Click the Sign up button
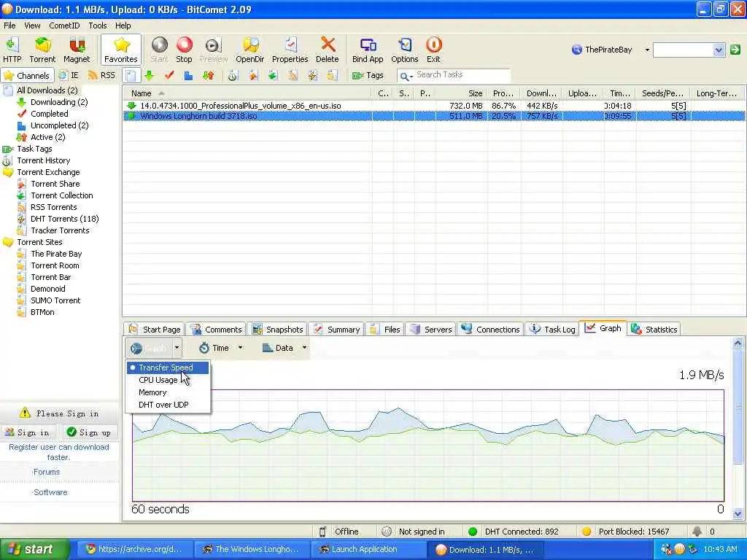 tap(90, 432)
